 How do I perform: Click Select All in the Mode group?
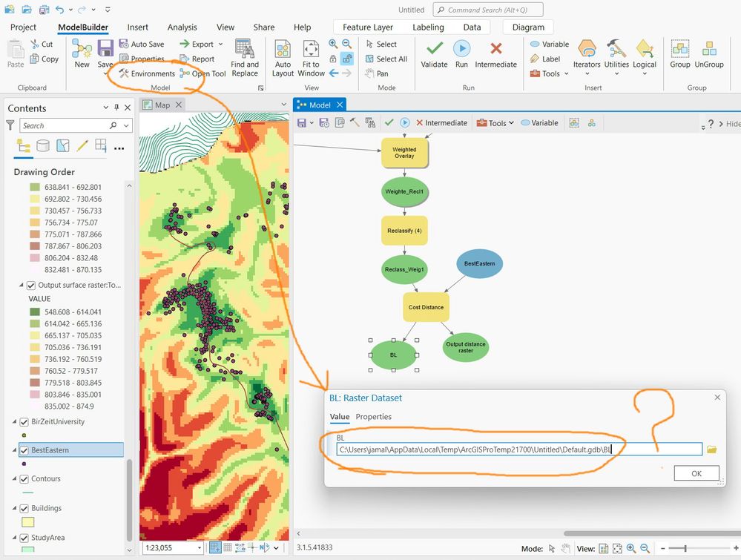tap(386, 59)
